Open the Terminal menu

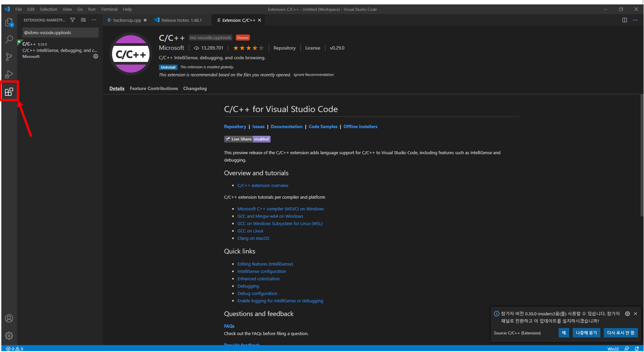pyautogui.click(x=109, y=9)
